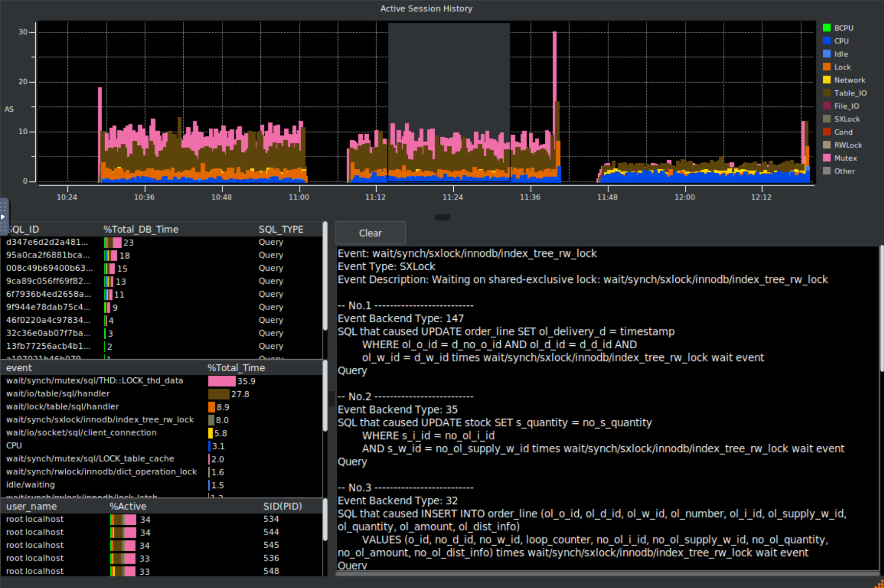The width and height of the screenshot is (884, 588).
Task: Select SQL row 13fb77256acb4b1...
Action: [x=161, y=346]
